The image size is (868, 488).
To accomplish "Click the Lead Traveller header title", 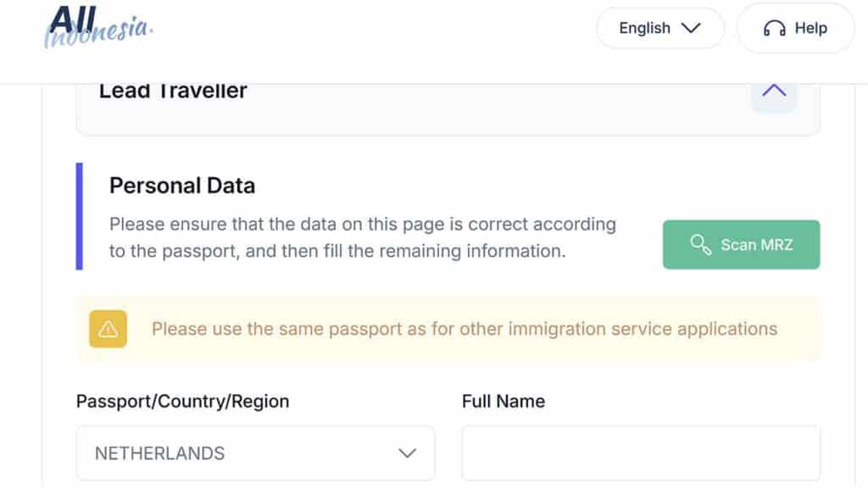I will tap(173, 91).
